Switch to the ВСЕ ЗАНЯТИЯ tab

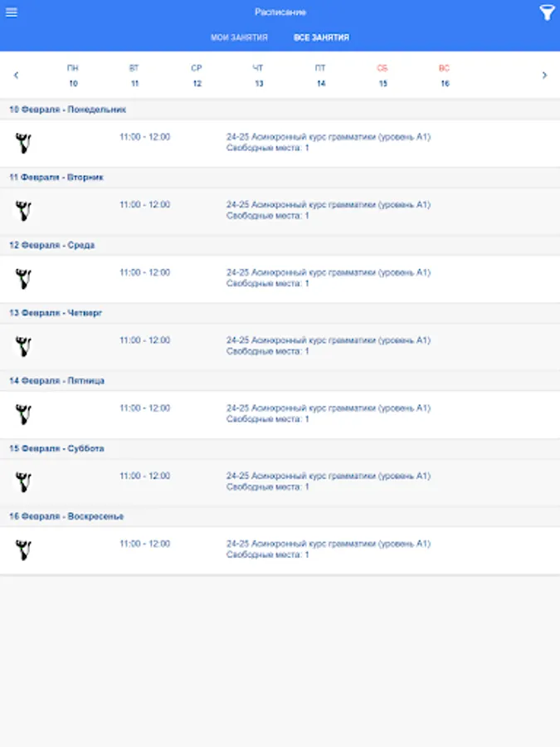coord(321,37)
